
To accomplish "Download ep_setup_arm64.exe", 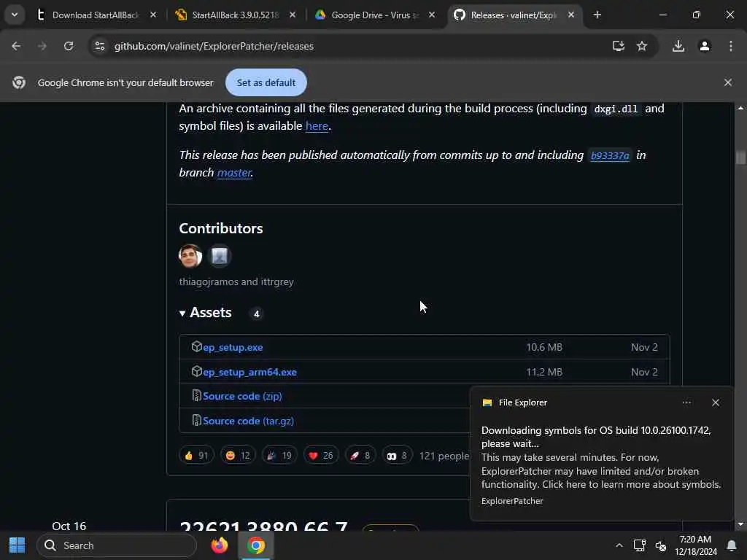I will (x=249, y=372).
